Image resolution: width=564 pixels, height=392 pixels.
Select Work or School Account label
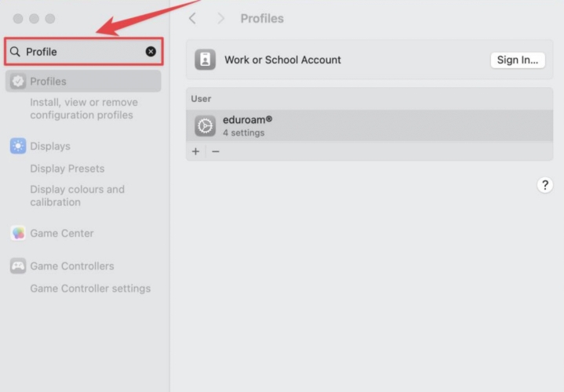coord(282,60)
